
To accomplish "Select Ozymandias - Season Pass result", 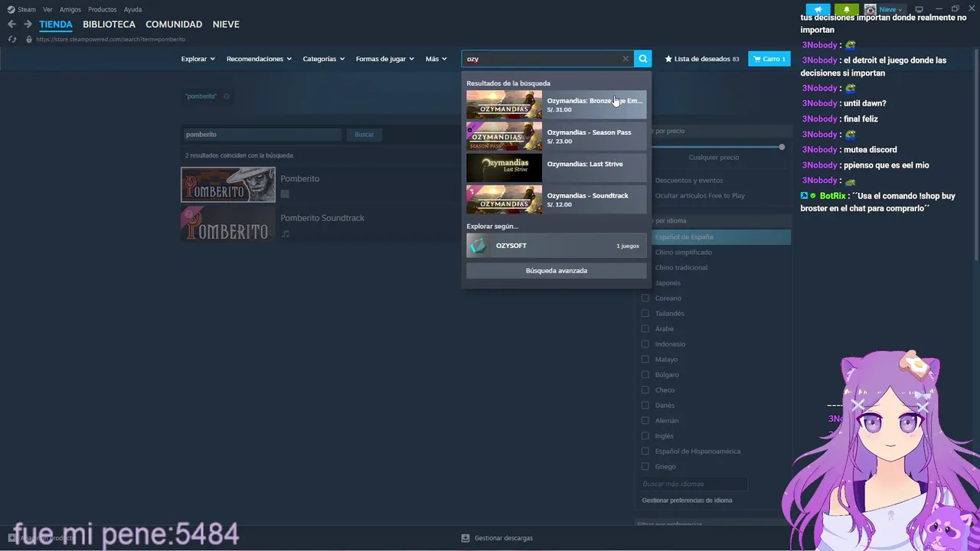I will pyautogui.click(x=557, y=136).
